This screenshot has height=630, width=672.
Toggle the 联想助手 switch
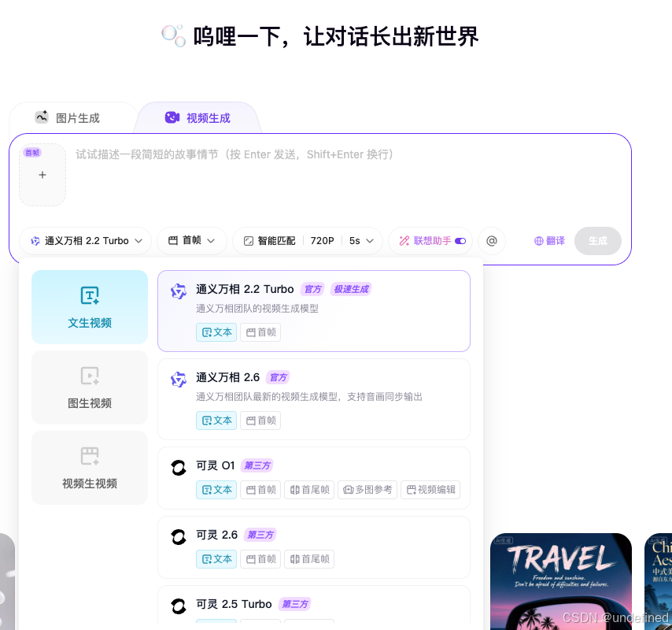click(460, 241)
